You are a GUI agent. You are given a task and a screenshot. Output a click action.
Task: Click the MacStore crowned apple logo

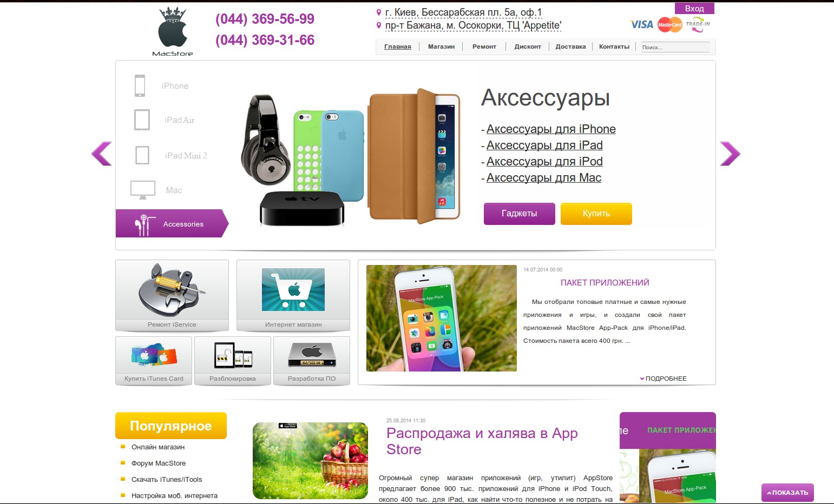173,31
